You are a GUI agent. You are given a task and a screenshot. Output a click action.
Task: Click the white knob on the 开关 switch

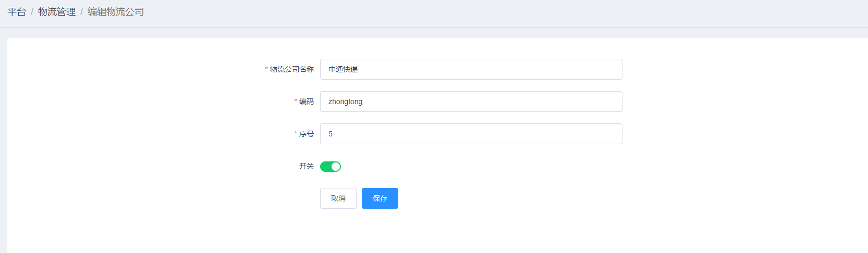336,167
